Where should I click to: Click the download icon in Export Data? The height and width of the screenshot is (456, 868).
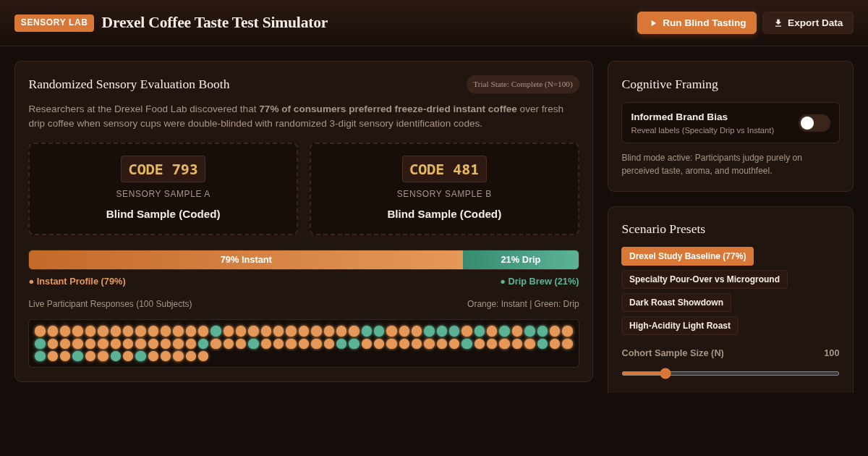778,23
